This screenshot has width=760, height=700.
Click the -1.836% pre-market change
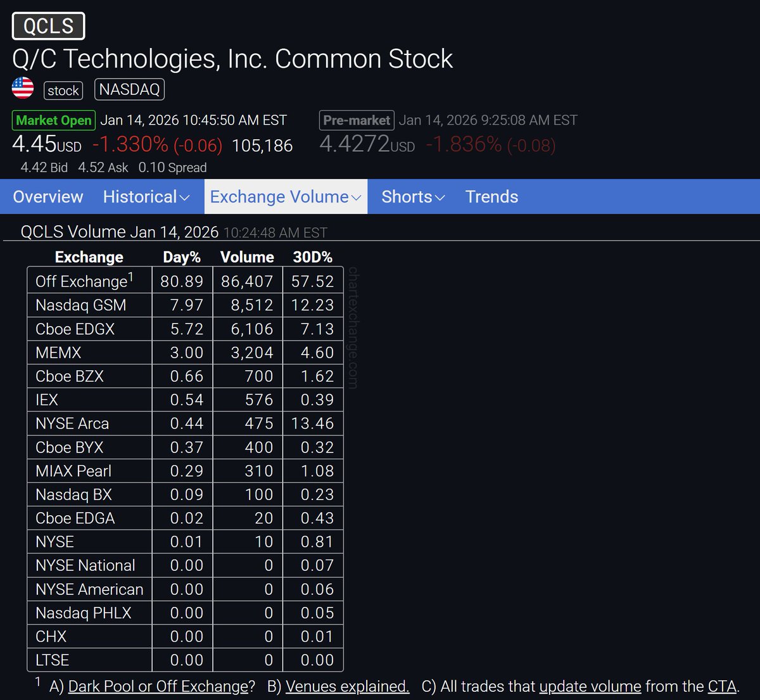pos(491,145)
